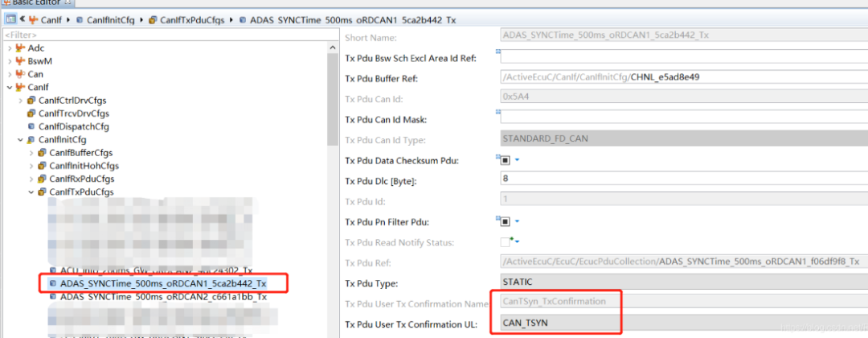Image resolution: width=868 pixels, height=338 pixels.
Task: Expand the Can tree node
Action: 10,74
